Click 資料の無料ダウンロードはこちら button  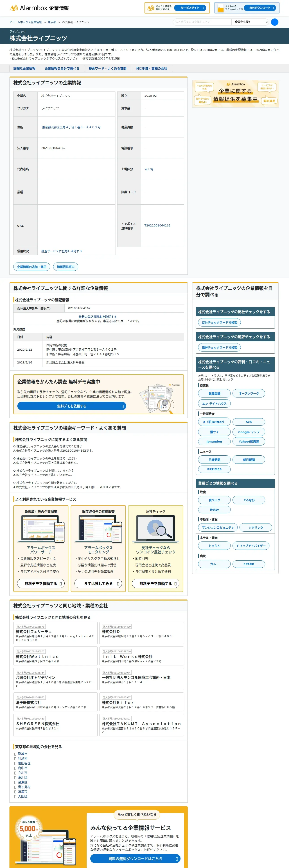135,859
